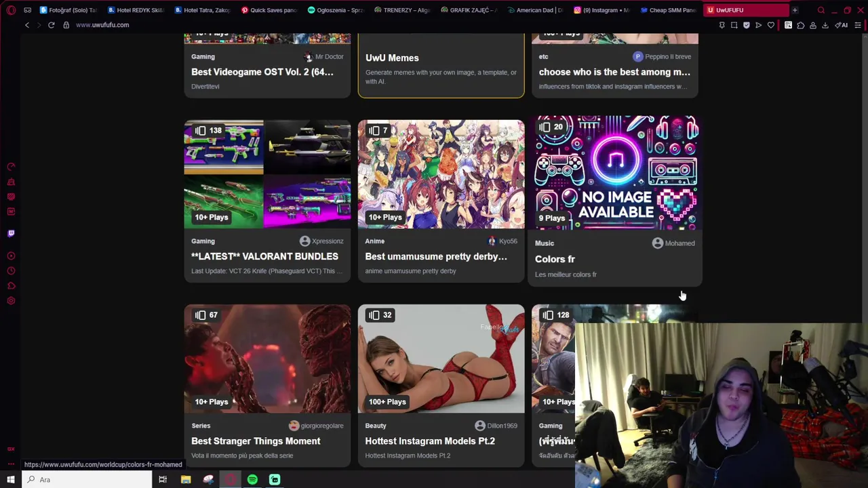
Task: Click the send/flow arrow icon in address bar
Action: [758, 25]
